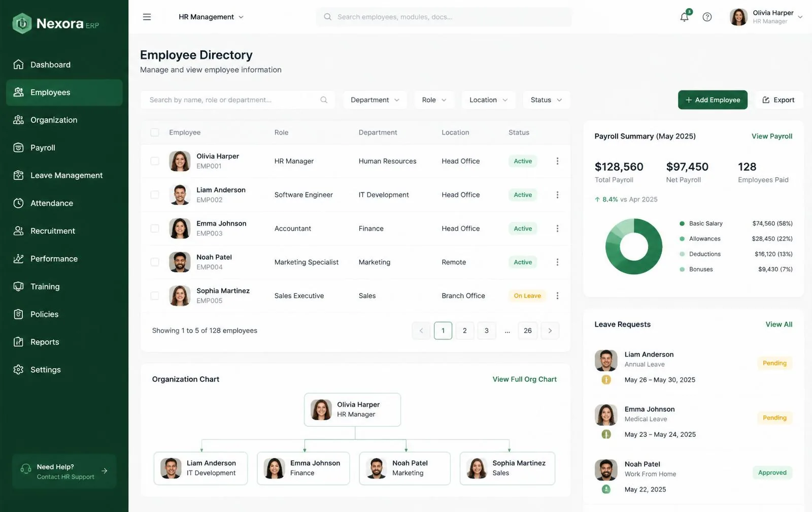
Task: Open Recruitment in the sidebar
Action: [x=64, y=231]
